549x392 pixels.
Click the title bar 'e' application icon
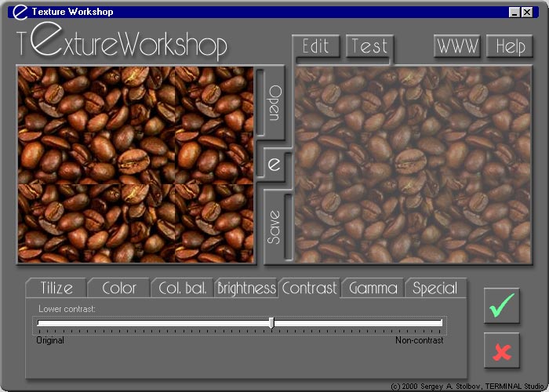[x=20, y=12]
